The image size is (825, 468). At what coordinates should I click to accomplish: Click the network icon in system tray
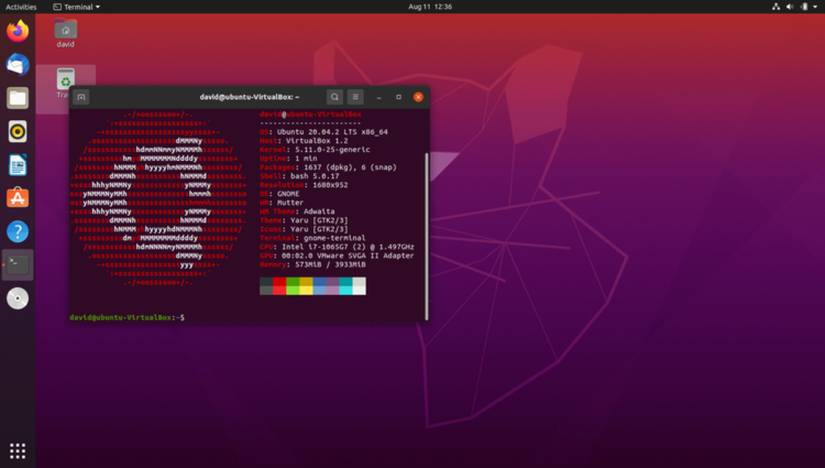[x=775, y=6]
